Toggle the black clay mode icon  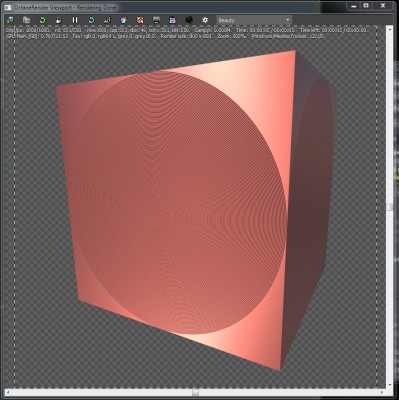point(189,20)
